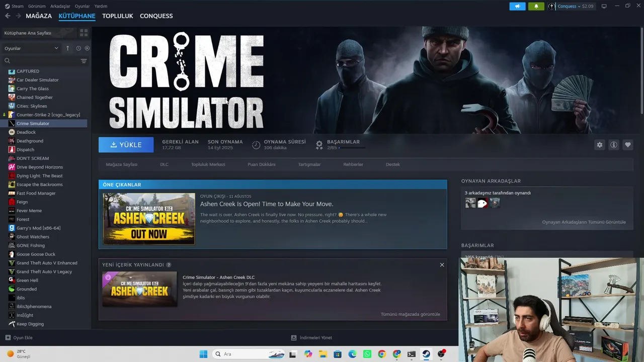644x362 pixels.
Task: Open the terminal icon on the taskbar
Action: click(x=412, y=354)
